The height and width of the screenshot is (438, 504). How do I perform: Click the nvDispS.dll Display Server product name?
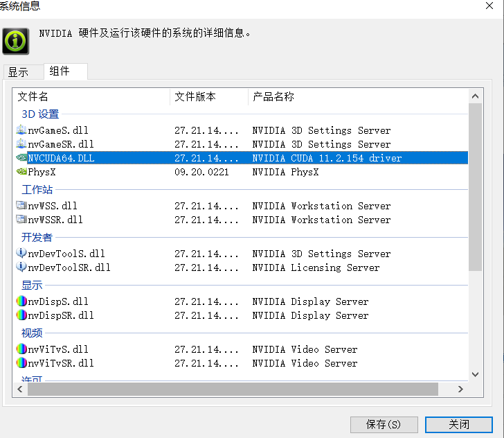(310, 301)
